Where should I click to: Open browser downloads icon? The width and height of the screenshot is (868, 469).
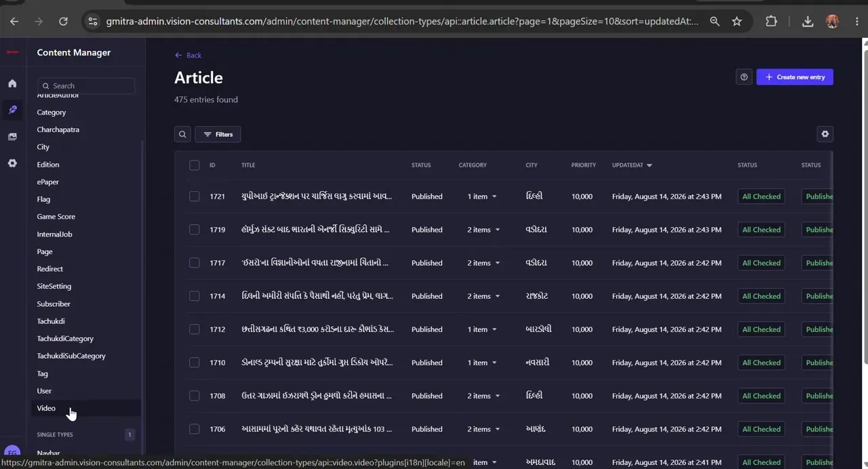[x=808, y=22]
